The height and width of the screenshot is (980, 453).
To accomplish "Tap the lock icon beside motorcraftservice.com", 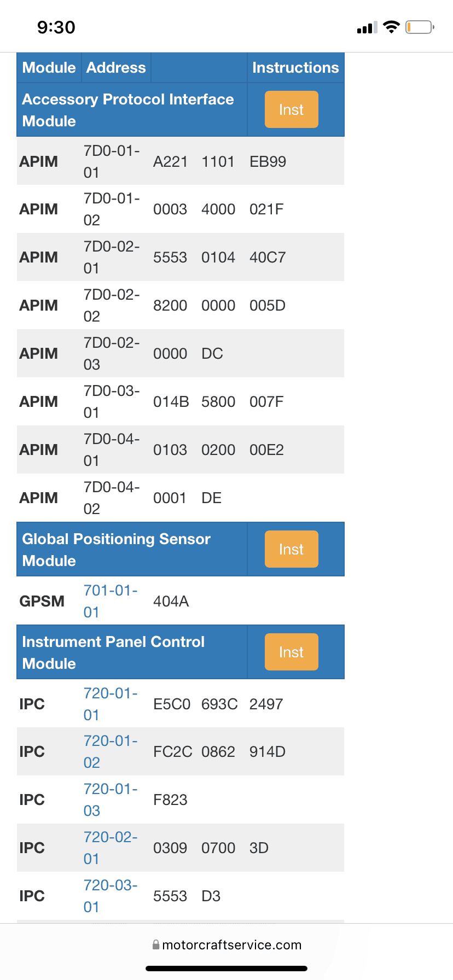I will click(156, 944).
